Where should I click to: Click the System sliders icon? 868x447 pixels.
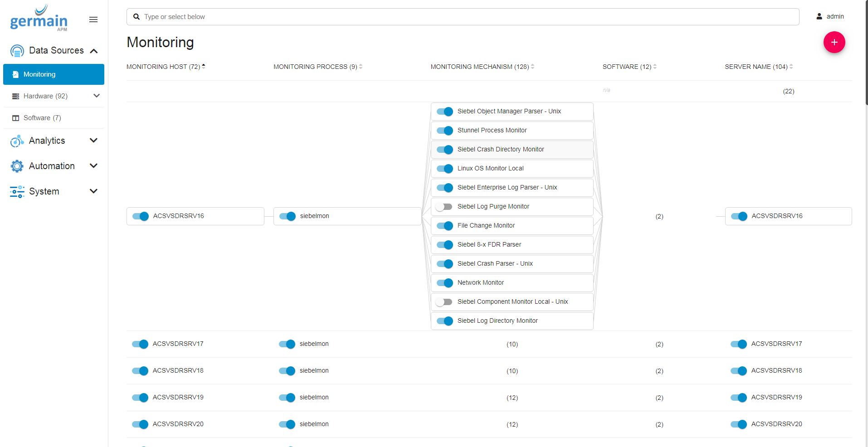17,192
